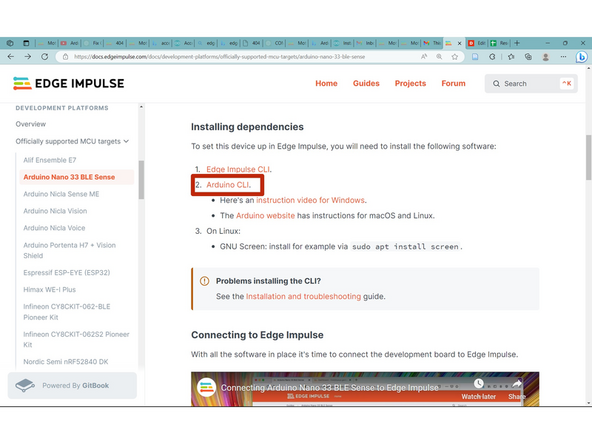The width and height of the screenshot is (592, 444).
Task: Click the address bar URL field
Action: tap(242, 57)
